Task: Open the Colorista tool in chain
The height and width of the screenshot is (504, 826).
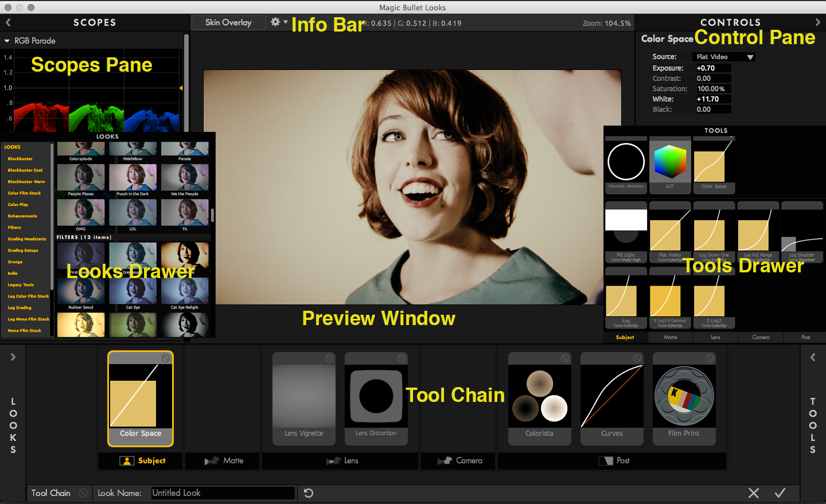Action: 540,399
